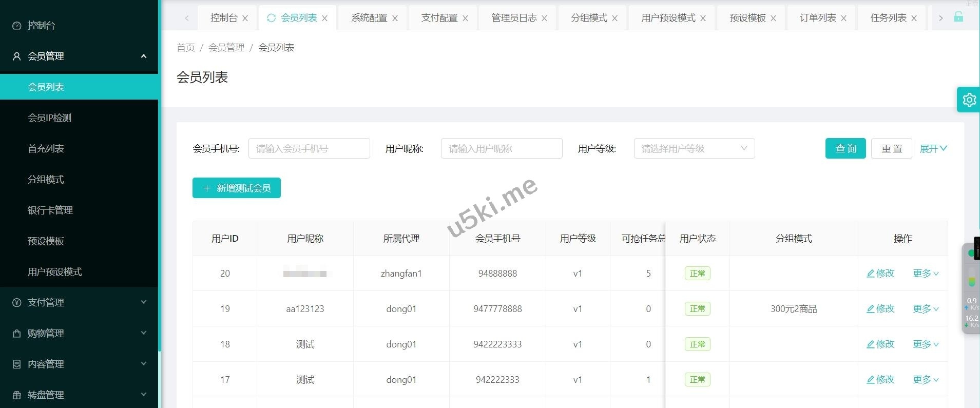Expand the 支付管理 sidebar menu
This screenshot has width=980, height=408.
(79, 302)
